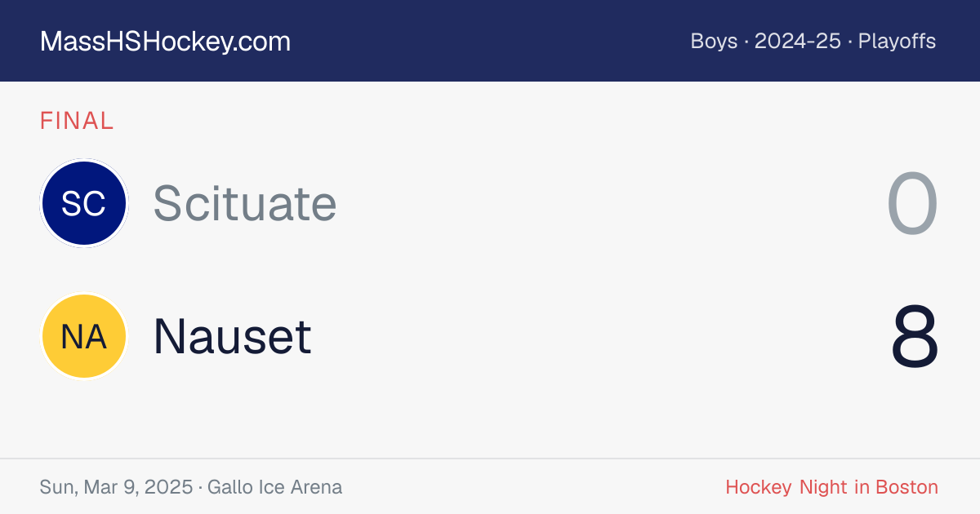
Task: Click Scituate's score of 0
Action: pos(913,205)
